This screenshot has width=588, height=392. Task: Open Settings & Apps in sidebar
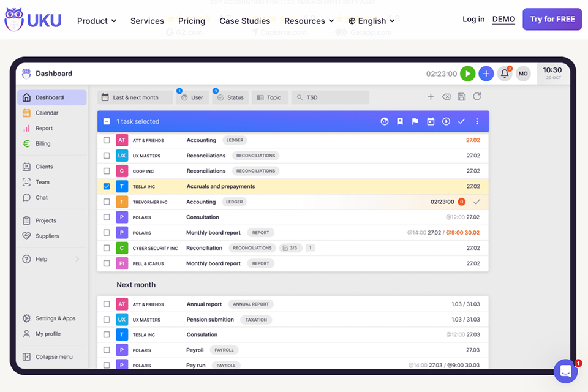click(49, 318)
